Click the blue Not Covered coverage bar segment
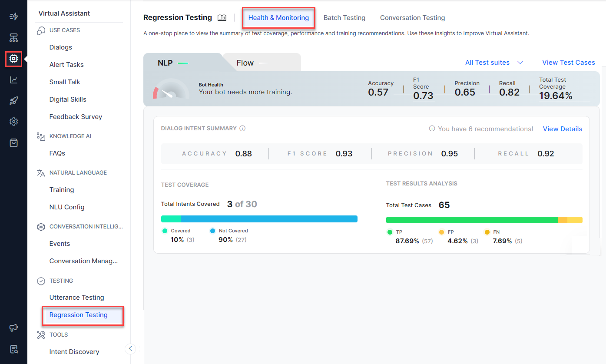Image resolution: width=606 pixels, height=364 pixels. coord(268,219)
